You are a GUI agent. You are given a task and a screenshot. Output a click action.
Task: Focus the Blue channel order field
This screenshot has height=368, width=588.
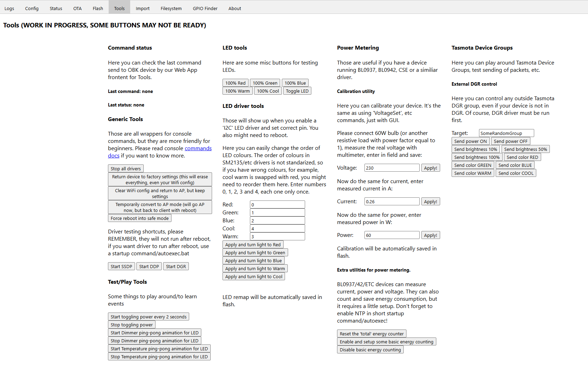(x=277, y=221)
